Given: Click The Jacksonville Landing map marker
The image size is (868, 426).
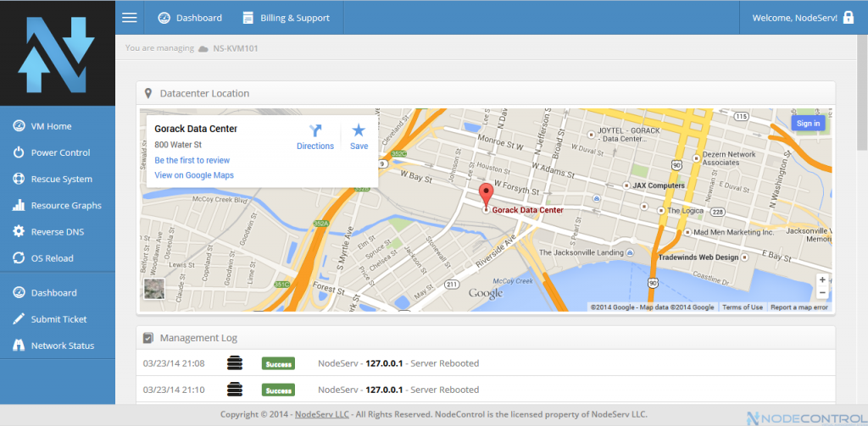Looking at the screenshot, I should [630, 253].
